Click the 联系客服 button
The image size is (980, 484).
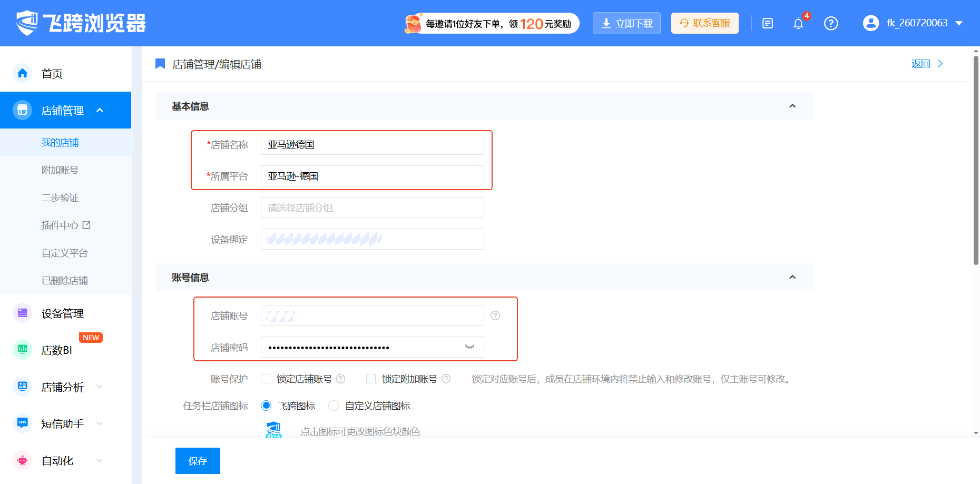705,23
